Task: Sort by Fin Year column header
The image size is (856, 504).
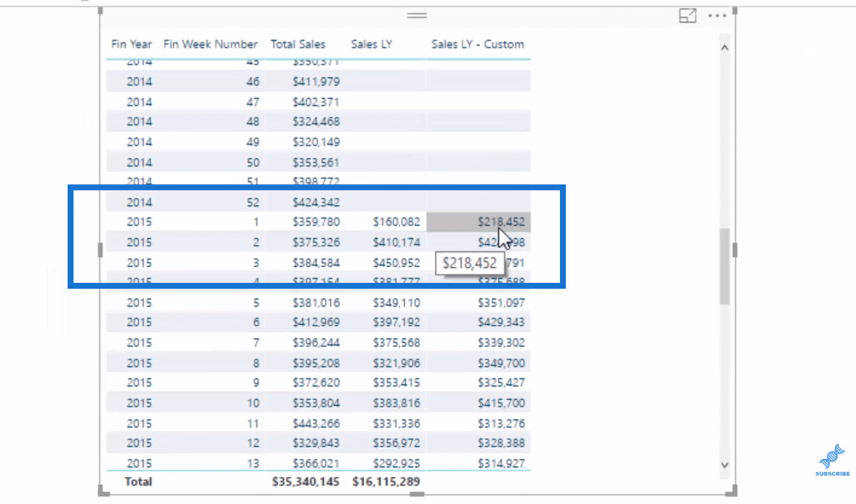Action: tap(131, 44)
